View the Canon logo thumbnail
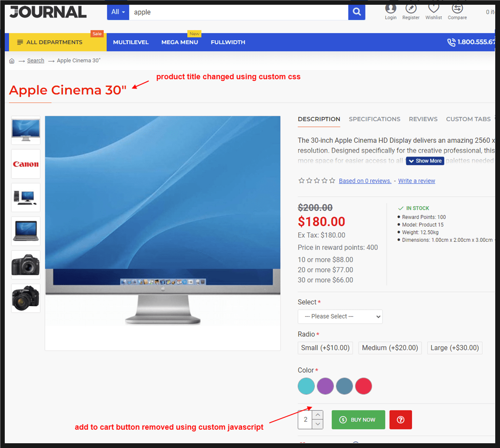This screenshot has width=500, height=448. point(26,164)
